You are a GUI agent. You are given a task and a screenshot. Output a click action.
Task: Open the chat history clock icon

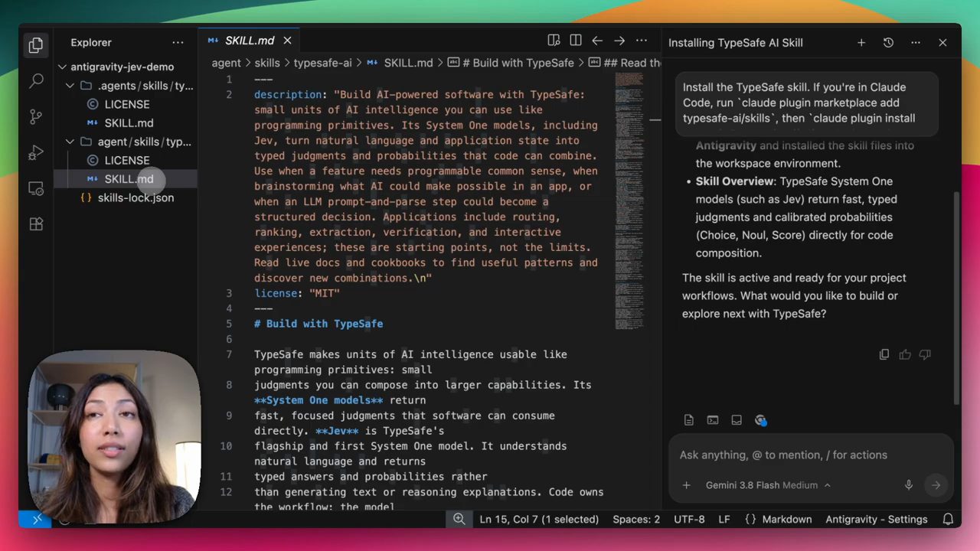(888, 43)
